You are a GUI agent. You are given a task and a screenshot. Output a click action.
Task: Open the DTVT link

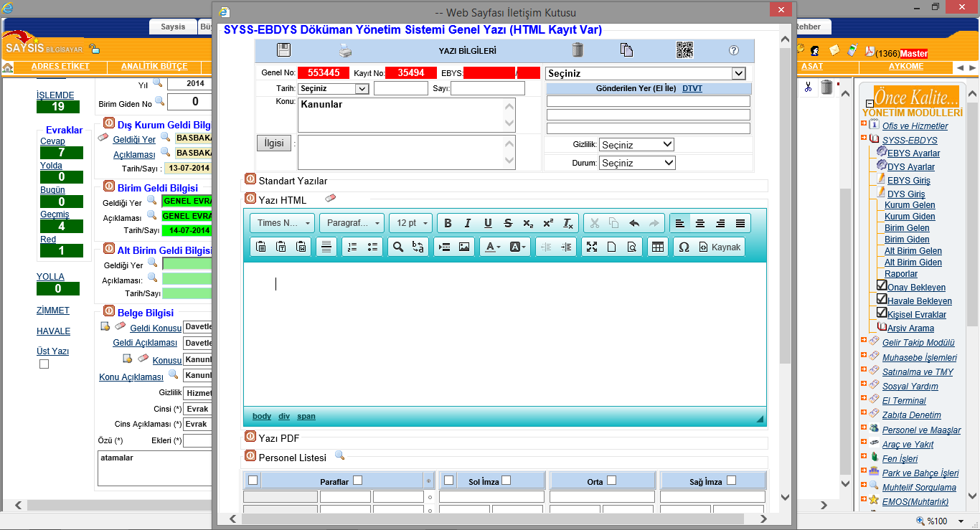click(693, 89)
